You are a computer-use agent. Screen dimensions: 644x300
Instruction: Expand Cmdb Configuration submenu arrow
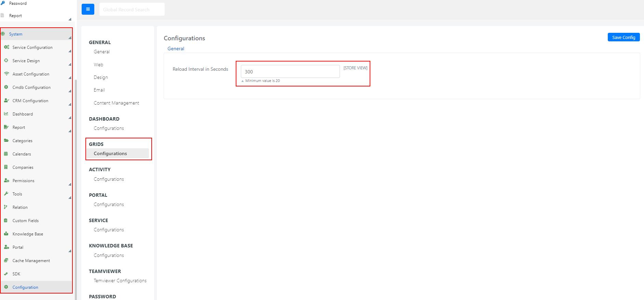tap(70, 91)
